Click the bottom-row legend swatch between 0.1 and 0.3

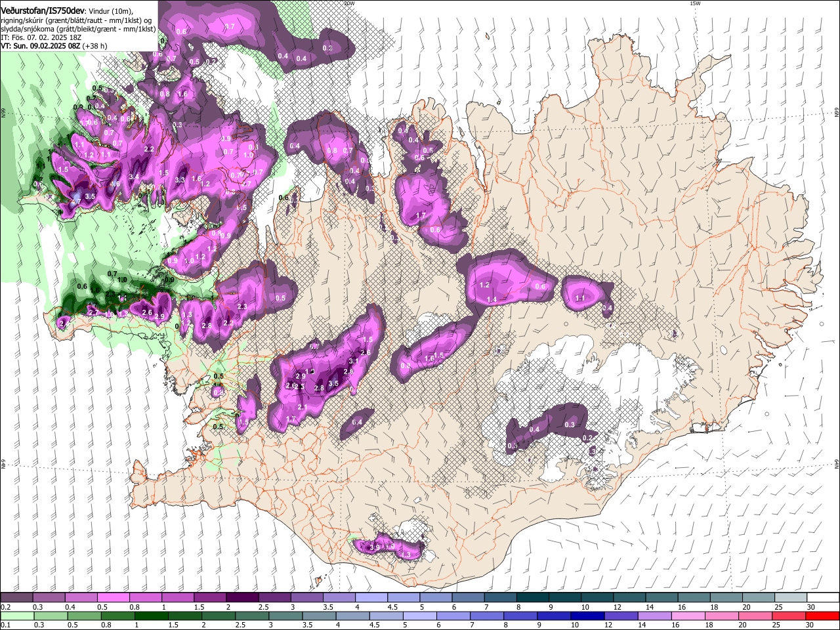coord(16,616)
